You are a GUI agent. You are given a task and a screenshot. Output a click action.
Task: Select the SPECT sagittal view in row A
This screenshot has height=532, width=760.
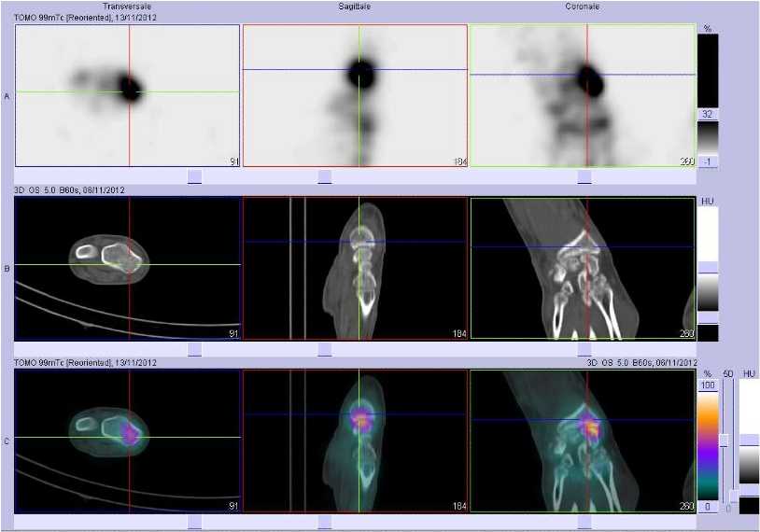click(356, 95)
